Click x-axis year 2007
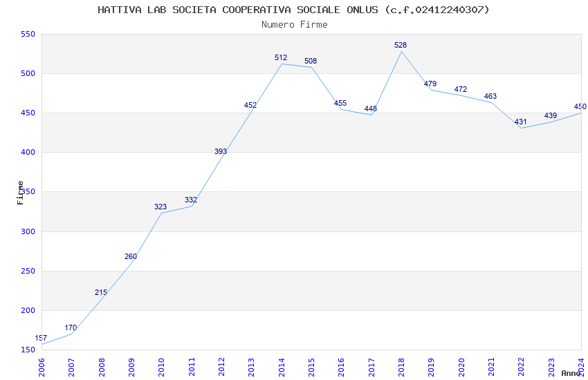The width and height of the screenshot is (588, 380). 71,367
